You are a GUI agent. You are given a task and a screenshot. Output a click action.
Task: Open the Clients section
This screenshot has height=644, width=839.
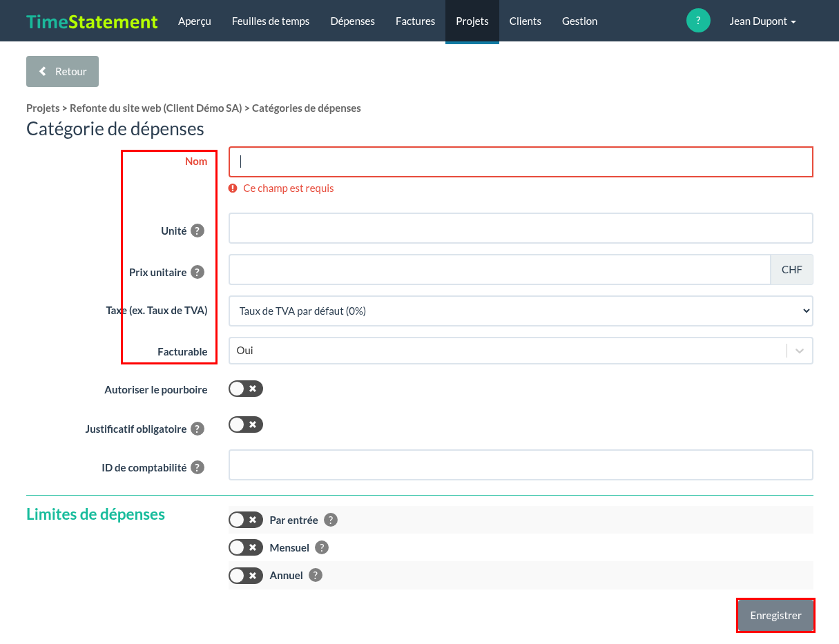pyautogui.click(x=525, y=21)
